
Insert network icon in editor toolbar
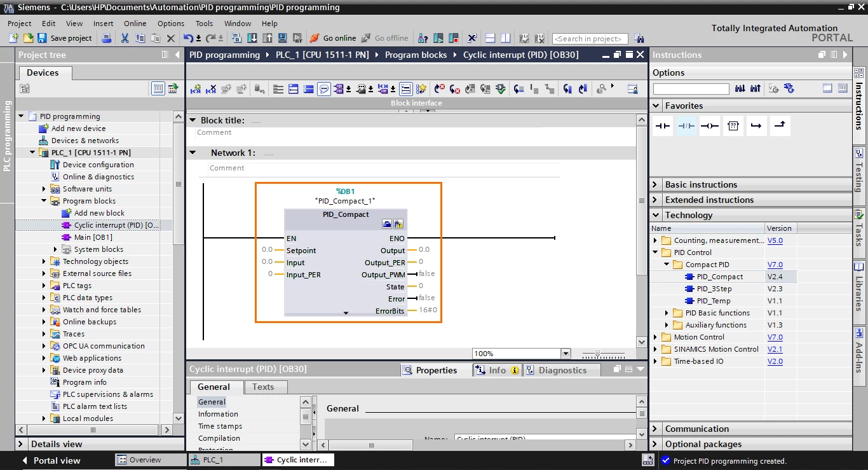point(196,88)
